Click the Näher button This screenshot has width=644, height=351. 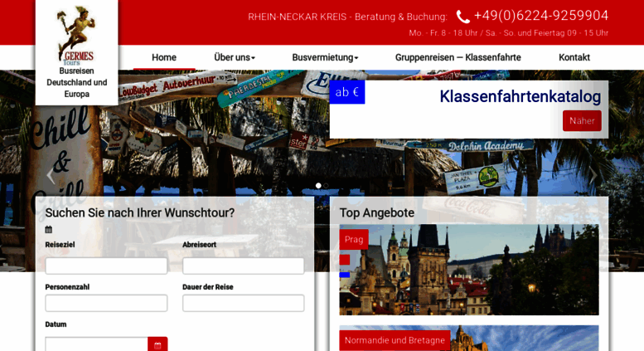[582, 121]
